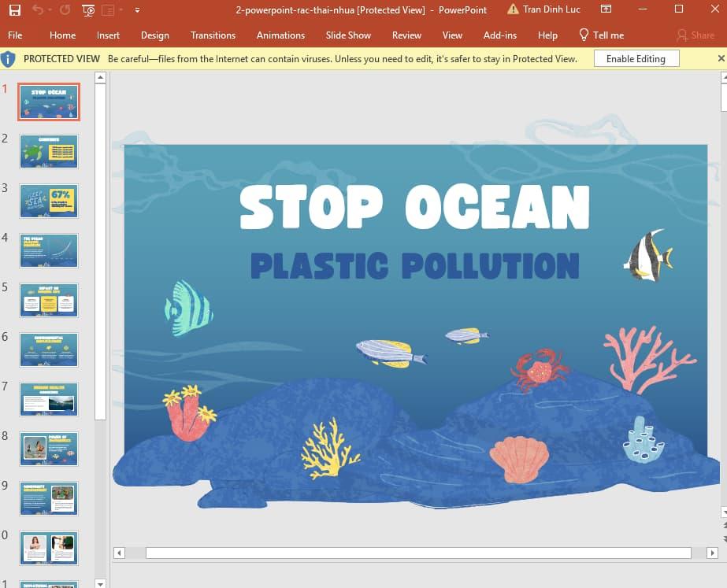The image size is (727, 588).
Task: Open the File menu
Action: click(x=15, y=35)
